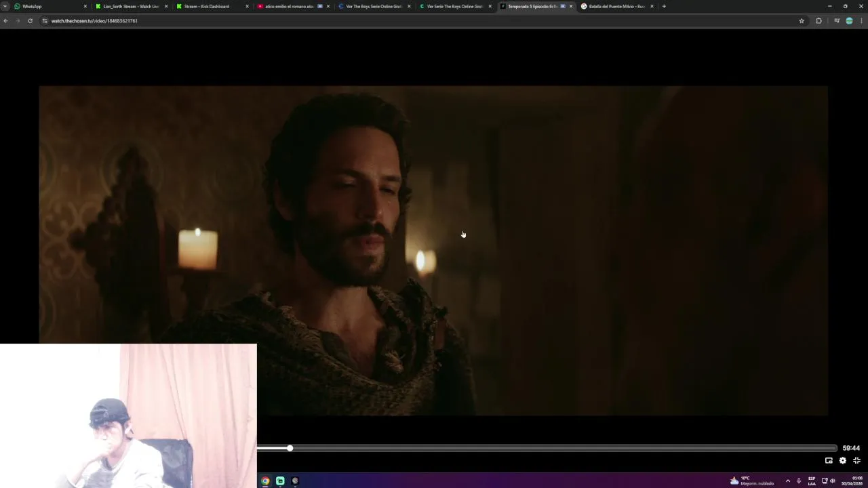The image size is (868, 488).
Task: Open the weather widget showing 10°C
Action: click(x=751, y=481)
